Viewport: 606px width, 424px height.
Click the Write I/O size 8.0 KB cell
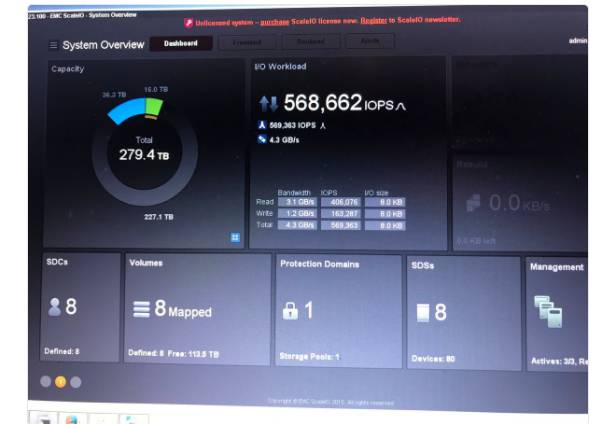[385, 214]
